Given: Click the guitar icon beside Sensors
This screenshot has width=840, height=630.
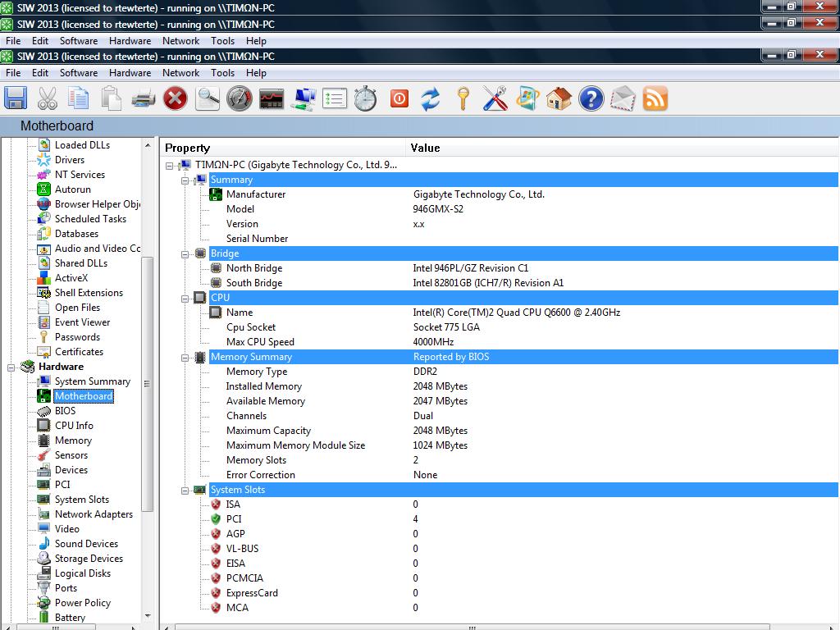Looking at the screenshot, I should coord(44,454).
